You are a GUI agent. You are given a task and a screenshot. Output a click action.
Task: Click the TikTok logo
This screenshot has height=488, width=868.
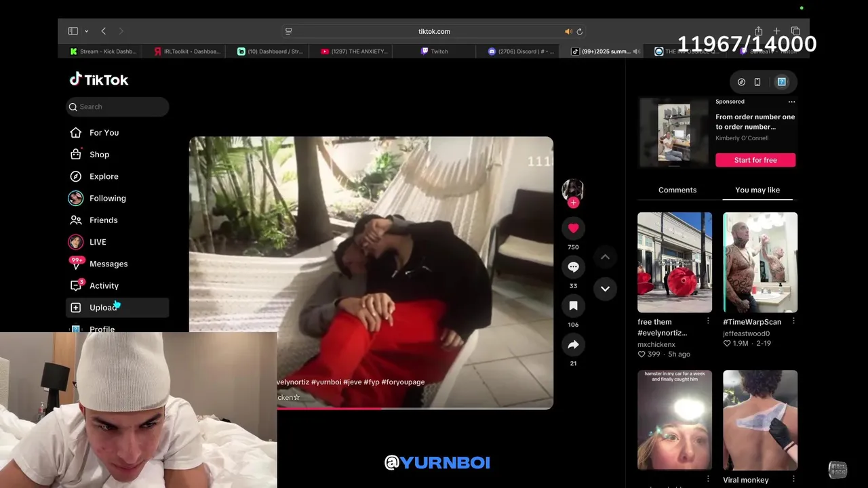(99, 79)
